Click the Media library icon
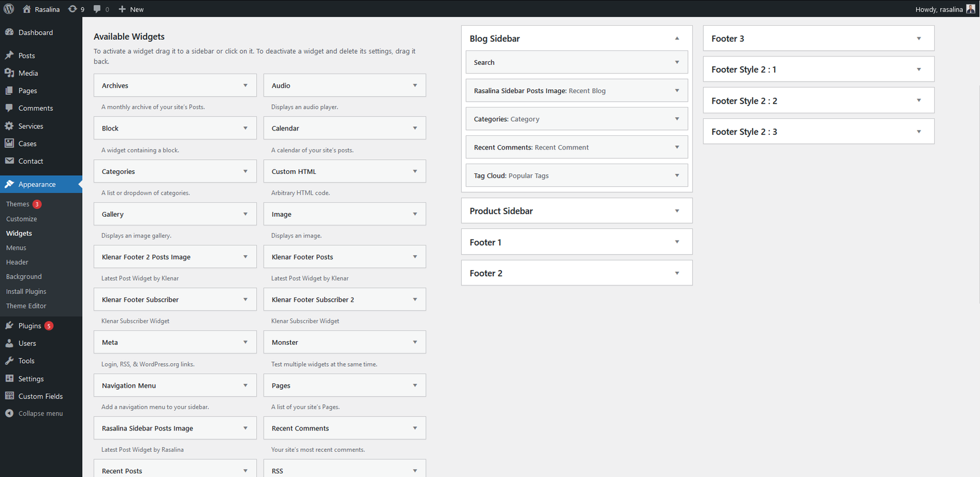The width and height of the screenshot is (980, 477). 9,73
